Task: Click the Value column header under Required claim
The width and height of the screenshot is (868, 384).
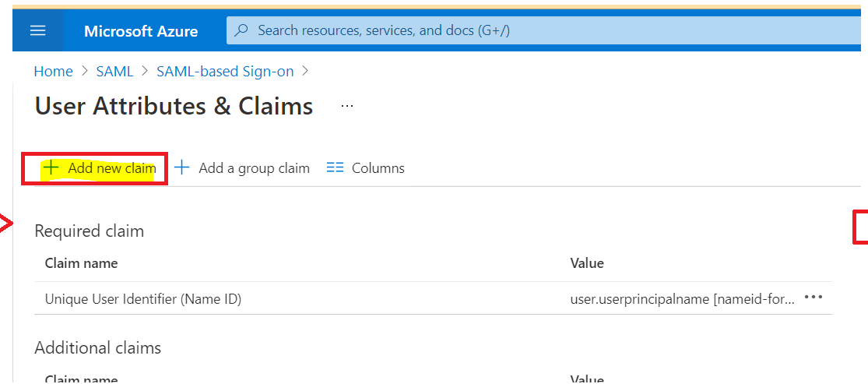Action: click(587, 263)
